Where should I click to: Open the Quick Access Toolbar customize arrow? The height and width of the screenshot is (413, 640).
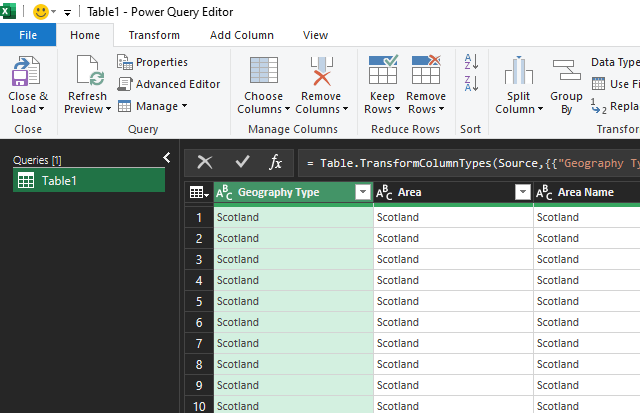click(67, 13)
